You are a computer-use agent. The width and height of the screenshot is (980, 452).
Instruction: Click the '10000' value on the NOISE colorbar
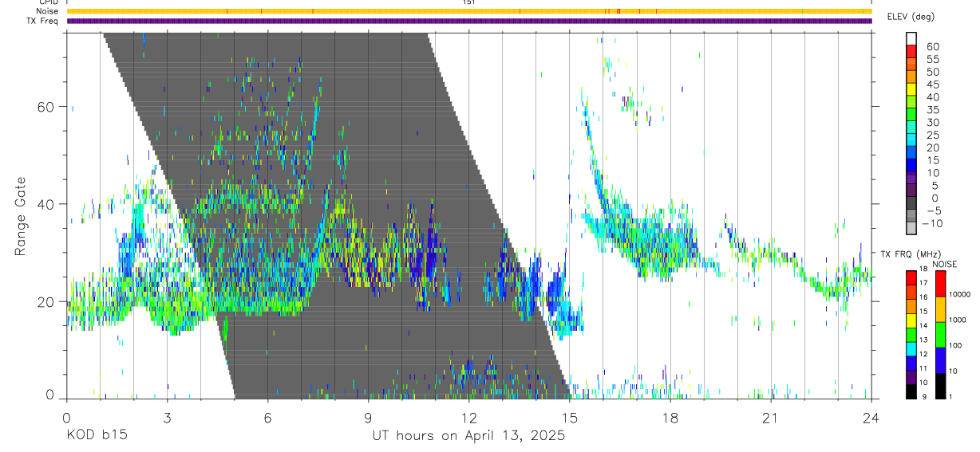960,294
